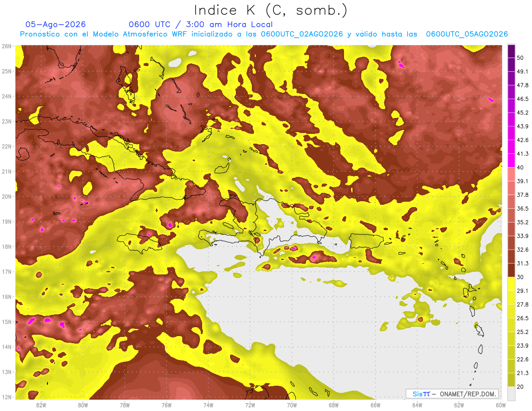The image size is (532, 411).
Task: Click the colorbar value '23.9'
Action: (x=523, y=345)
